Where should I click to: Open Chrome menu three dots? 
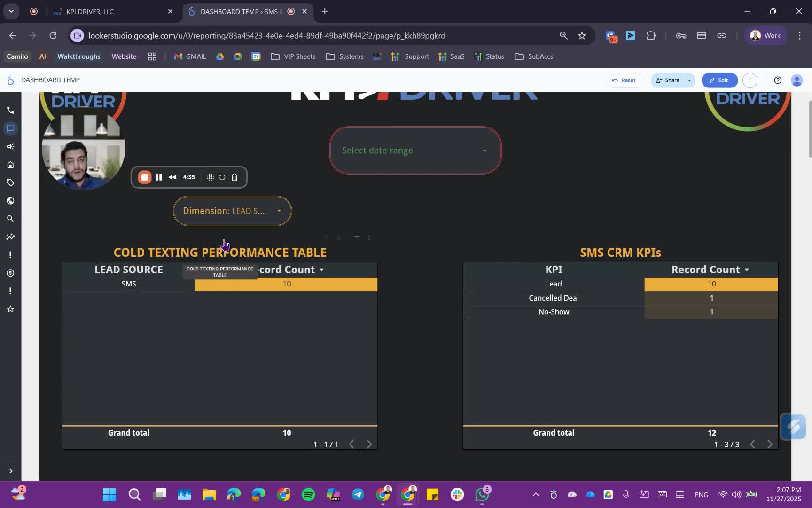click(x=799, y=36)
